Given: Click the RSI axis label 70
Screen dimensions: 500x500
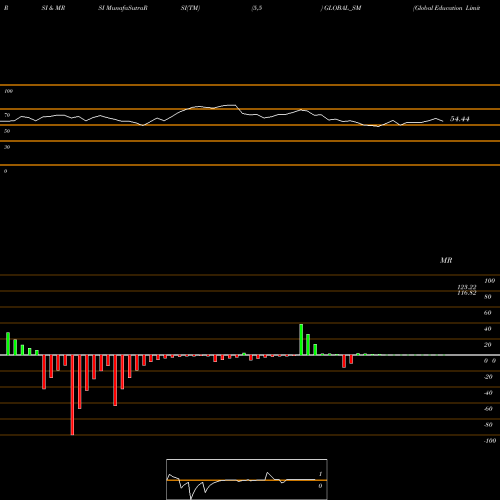Looking at the screenshot, I should (7, 115).
